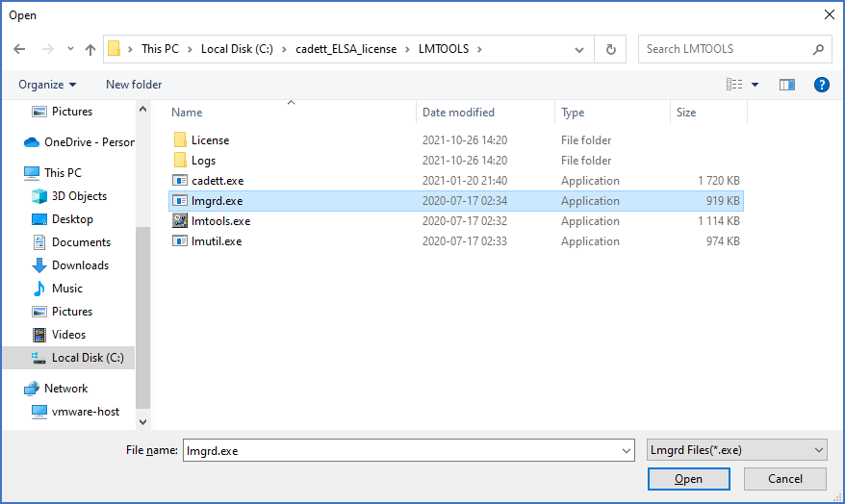Select This PC in the navigation pane

53,173
